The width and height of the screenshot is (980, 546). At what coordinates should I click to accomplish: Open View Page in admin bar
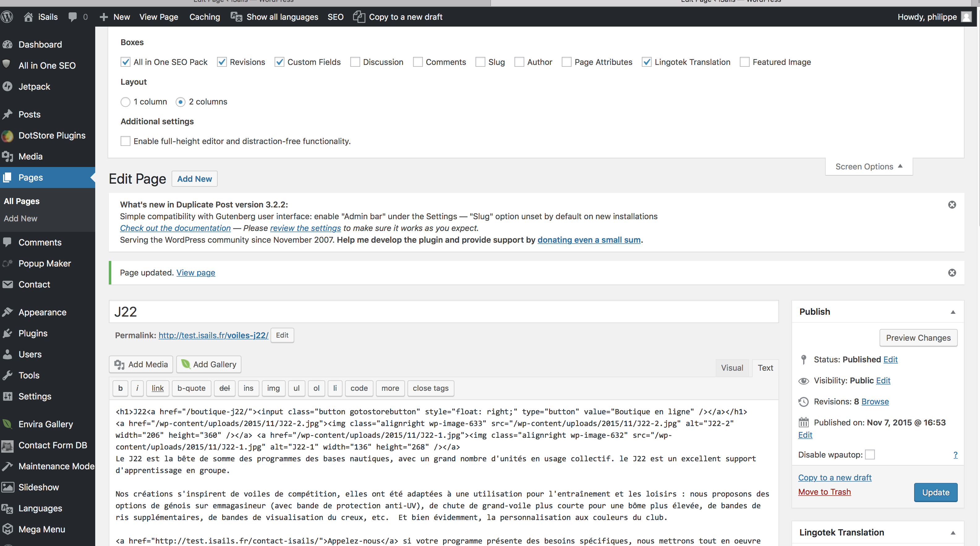159,17
